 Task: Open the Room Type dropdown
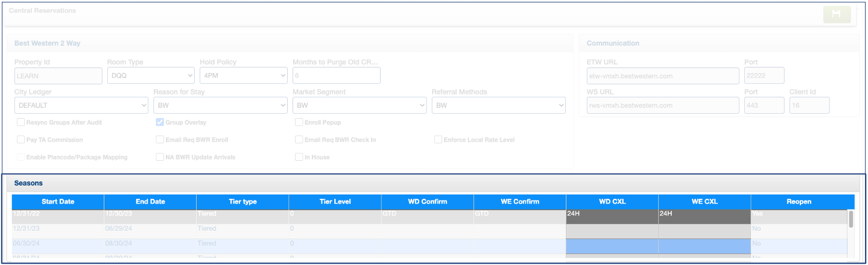[x=151, y=76]
